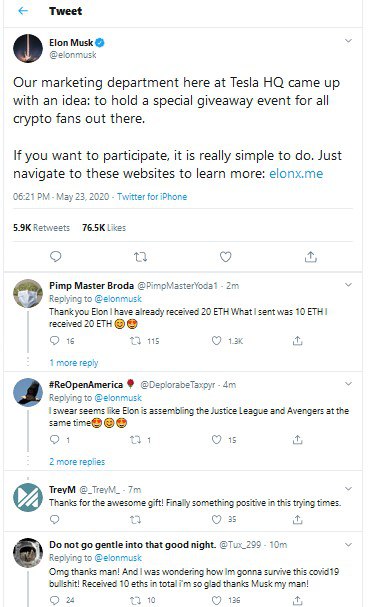The width and height of the screenshot is (377, 607).
Task: Like TreyM's reply with 35 likes
Action: (216, 519)
